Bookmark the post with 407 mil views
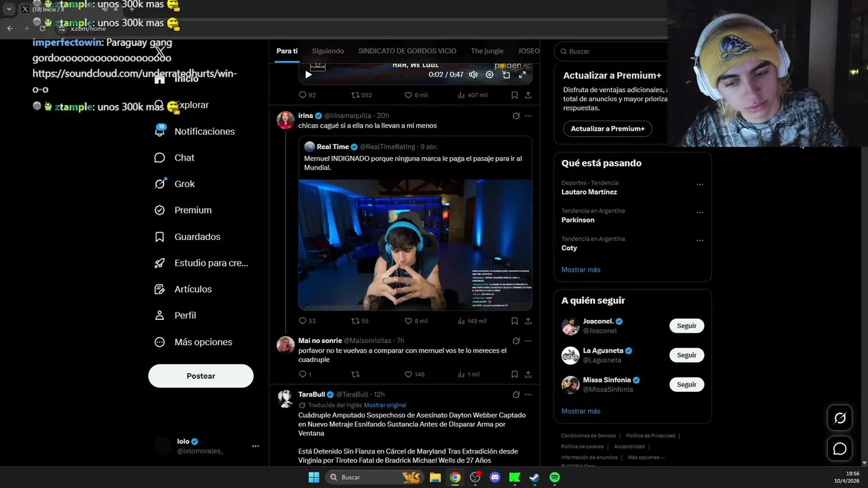 pyautogui.click(x=515, y=95)
